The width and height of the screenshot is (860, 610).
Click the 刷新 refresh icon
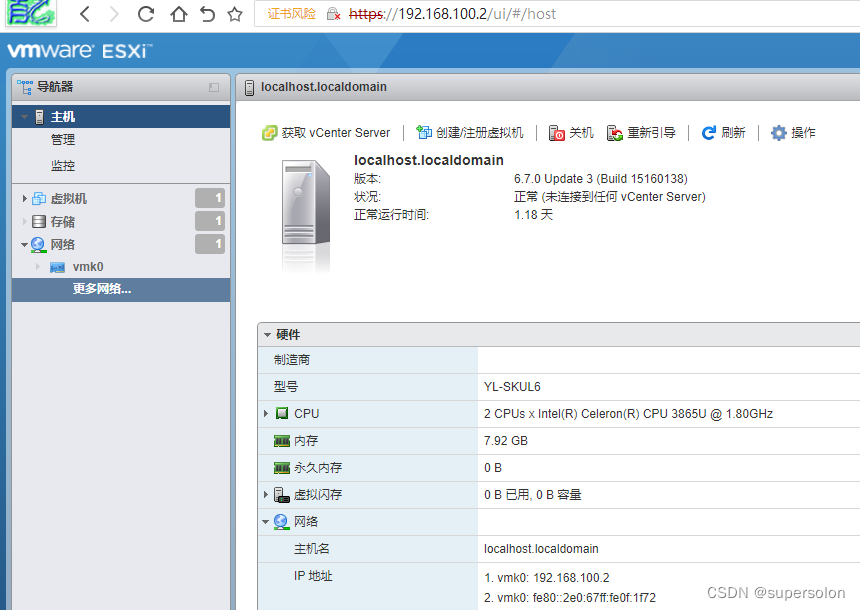(706, 131)
